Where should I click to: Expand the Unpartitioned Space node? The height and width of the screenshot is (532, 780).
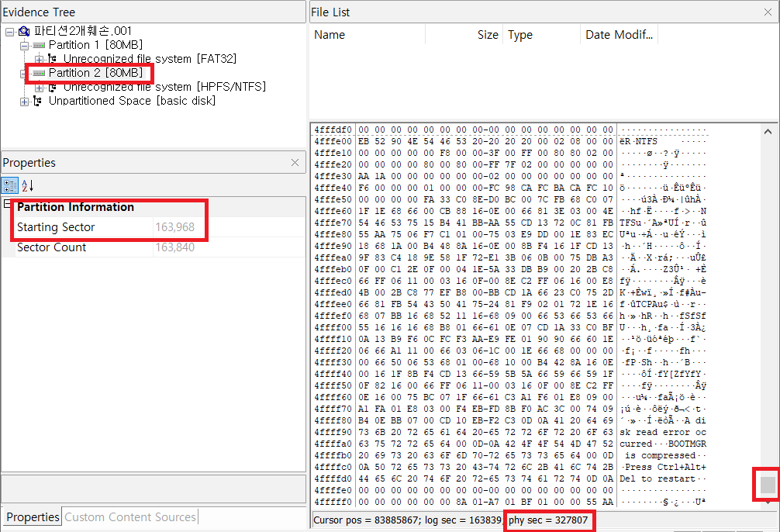tap(24, 101)
